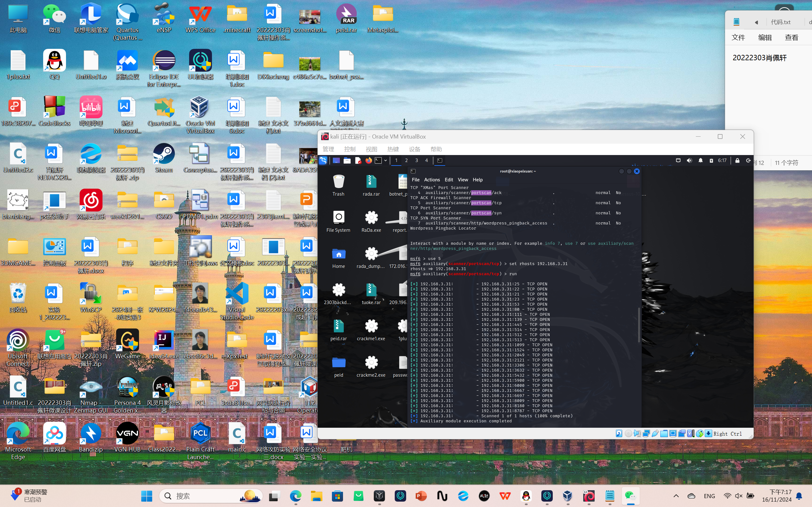Open the terminal Actions menu
The image size is (812, 507).
coord(432,180)
